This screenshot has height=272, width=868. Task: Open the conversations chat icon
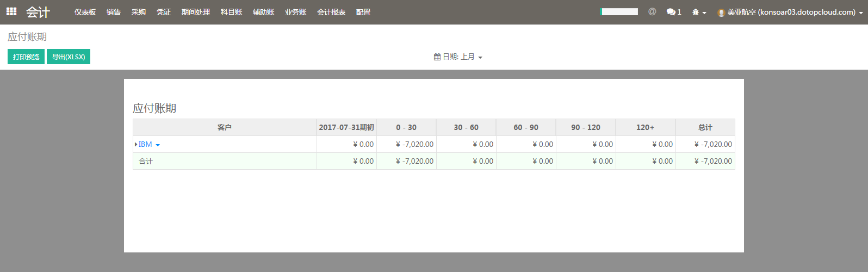pos(674,12)
